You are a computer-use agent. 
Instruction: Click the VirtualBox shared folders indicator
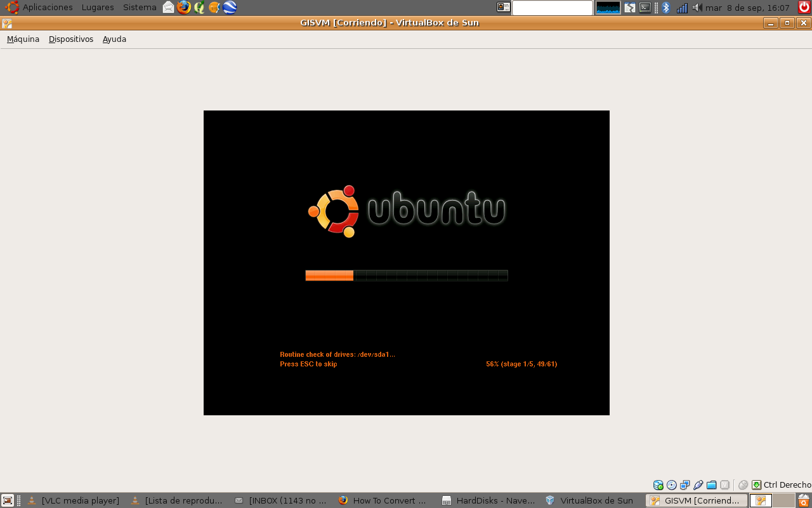tap(712, 485)
